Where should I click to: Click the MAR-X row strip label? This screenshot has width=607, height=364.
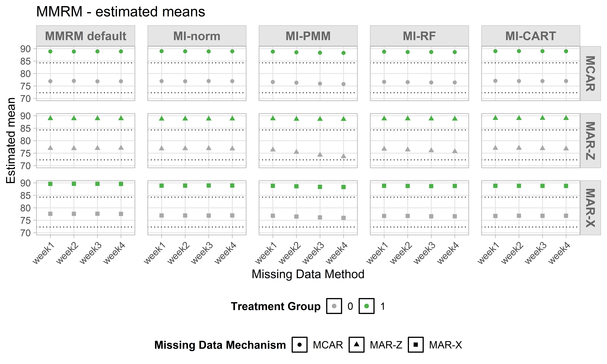tap(590, 208)
